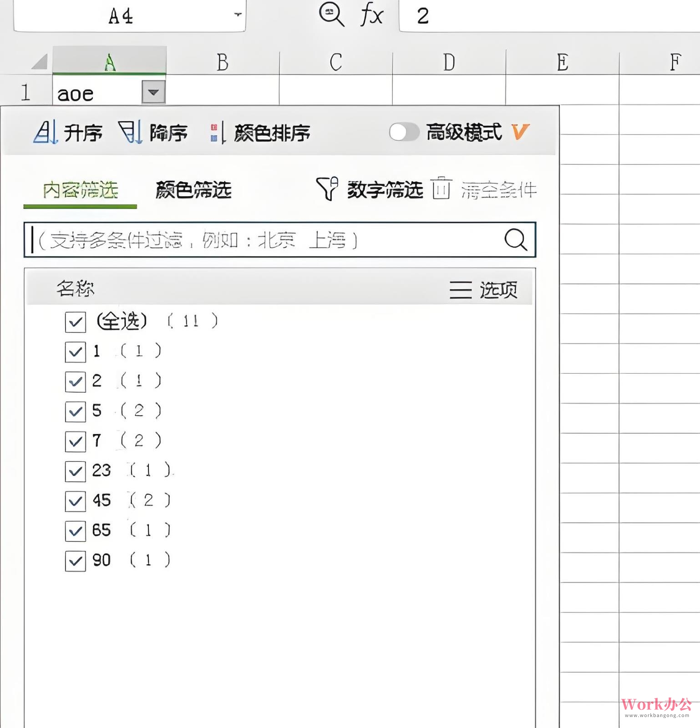
Task: Uncheck the checkbox for value 65
Action: click(x=75, y=531)
